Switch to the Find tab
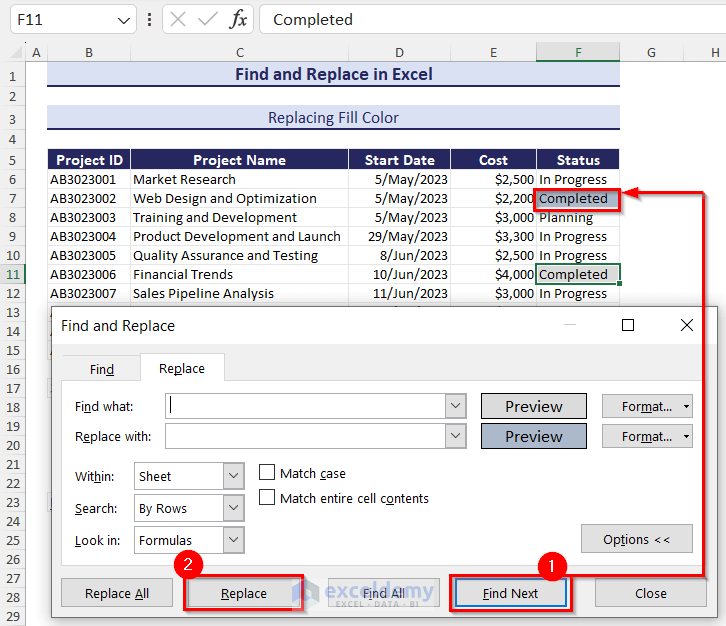The height and width of the screenshot is (626, 726). [102, 369]
